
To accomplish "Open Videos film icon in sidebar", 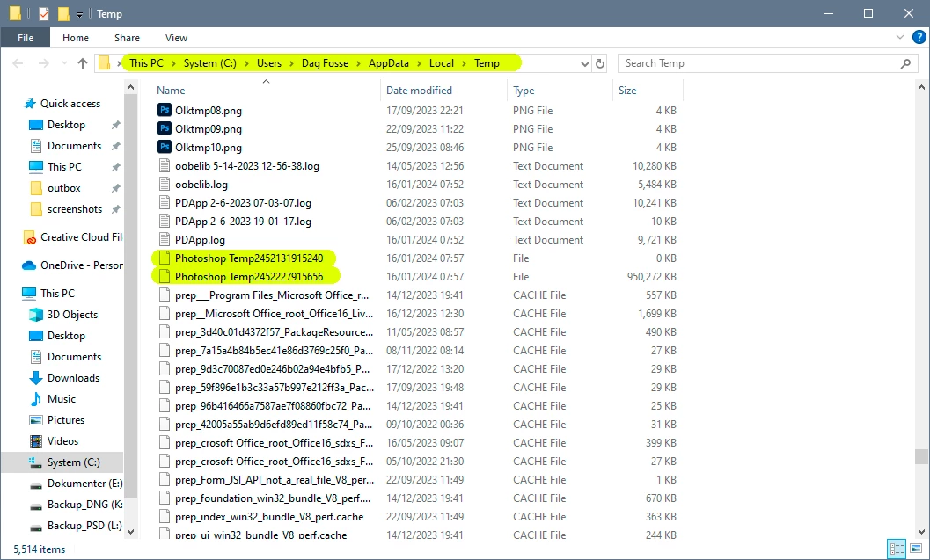I will [x=36, y=441].
